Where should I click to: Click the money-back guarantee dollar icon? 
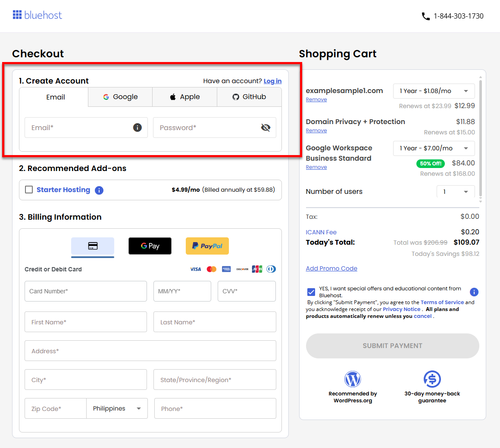tap(432, 379)
